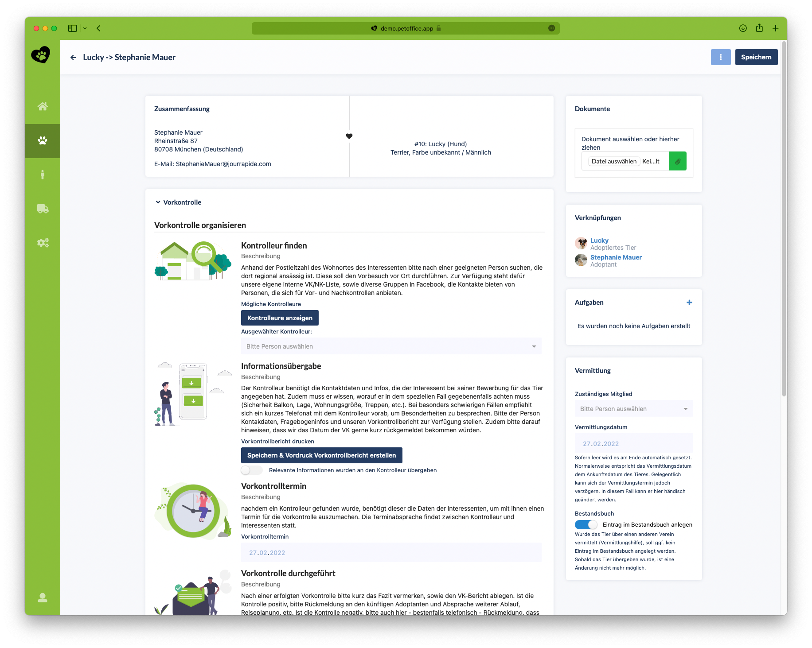
Task: Click the Verknüpfungen panel heading
Action: click(x=598, y=218)
